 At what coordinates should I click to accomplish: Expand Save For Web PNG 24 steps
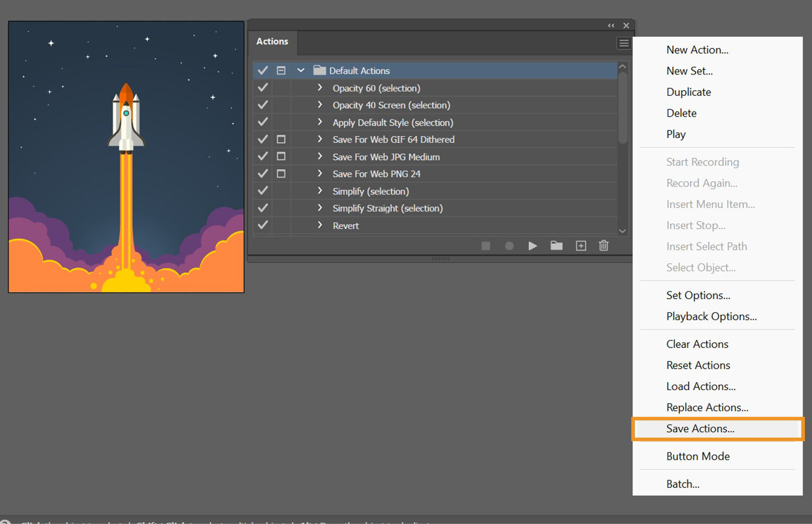[320, 173]
